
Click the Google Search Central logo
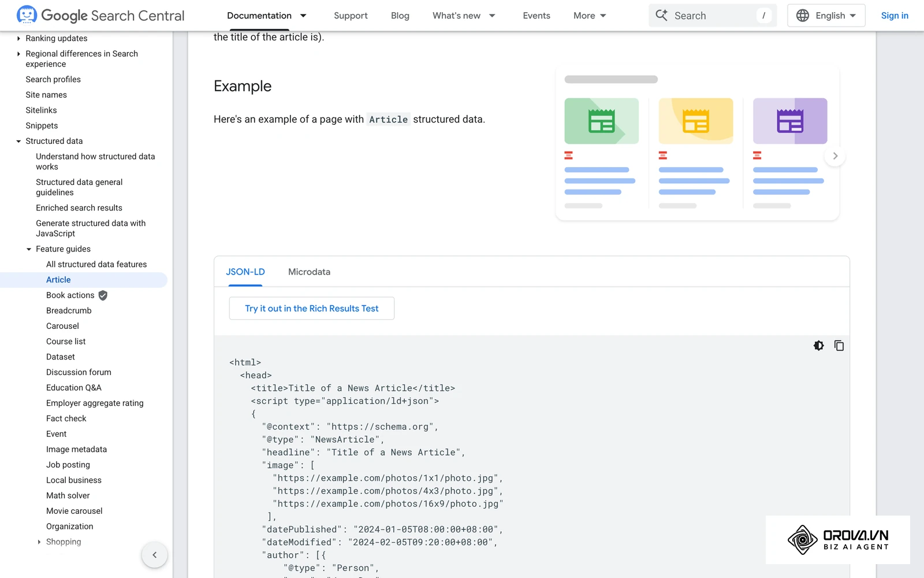pos(100,16)
